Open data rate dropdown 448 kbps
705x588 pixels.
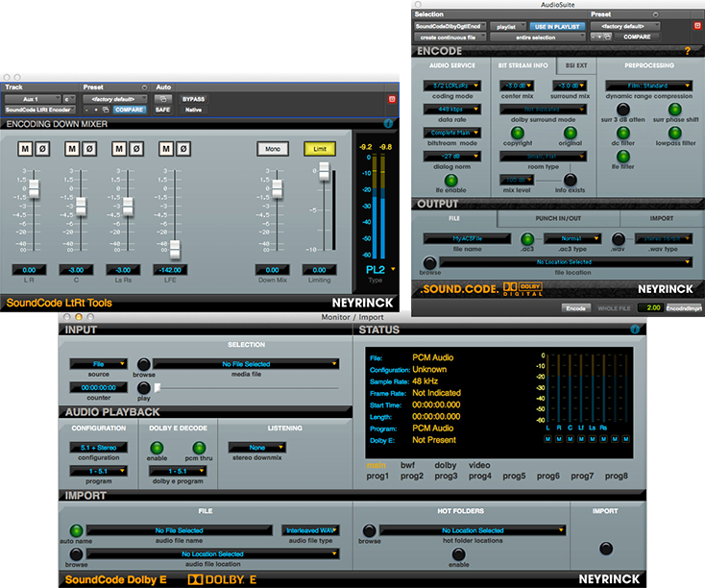pyautogui.click(x=451, y=109)
